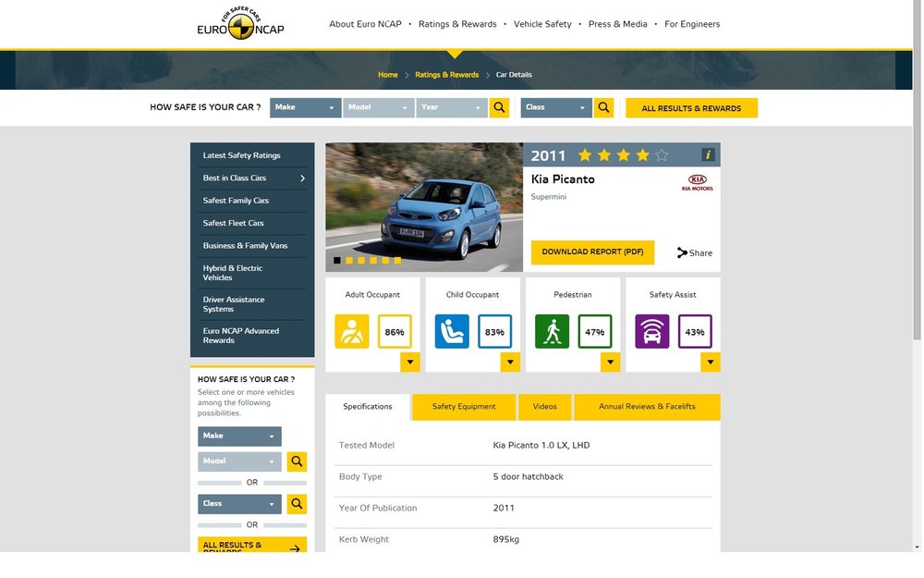The height and width of the screenshot is (578, 924).
Task: Click the blue Child Occupant seat icon
Action: (452, 331)
